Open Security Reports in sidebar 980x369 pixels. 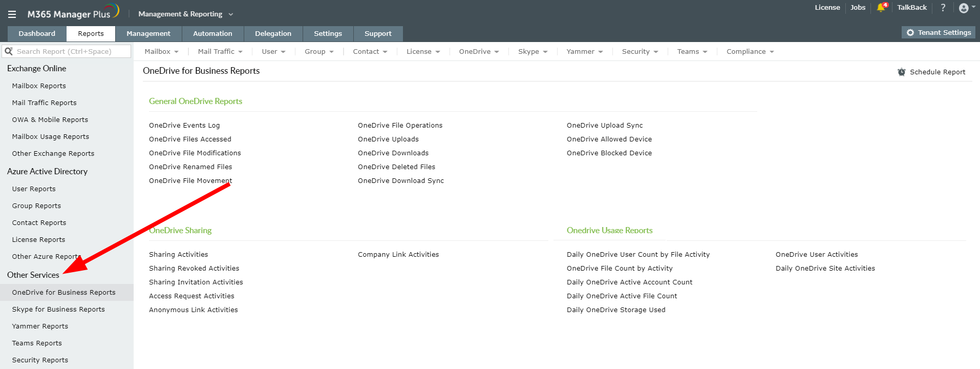coord(40,360)
